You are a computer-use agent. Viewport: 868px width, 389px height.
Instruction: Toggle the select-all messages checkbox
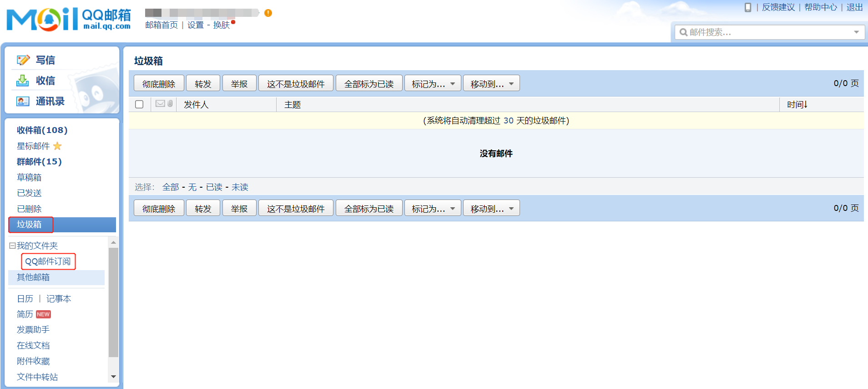pos(139,104)
